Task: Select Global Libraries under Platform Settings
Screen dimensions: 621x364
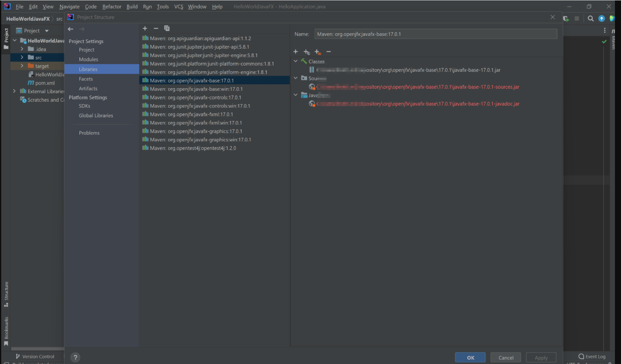Action: point(96,116)
